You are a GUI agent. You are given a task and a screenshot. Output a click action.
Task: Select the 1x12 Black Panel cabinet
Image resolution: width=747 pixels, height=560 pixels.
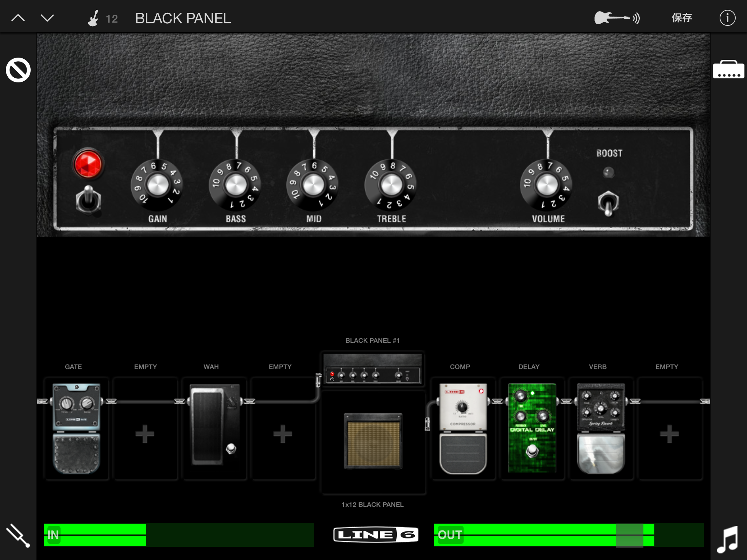point(373,441)
